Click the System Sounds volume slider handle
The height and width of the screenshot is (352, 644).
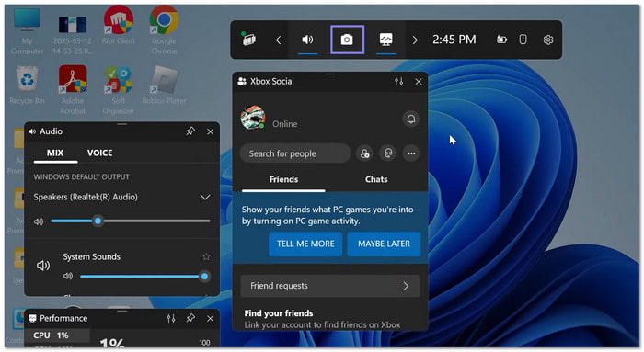pyautogui.click(x=204, y=277)
